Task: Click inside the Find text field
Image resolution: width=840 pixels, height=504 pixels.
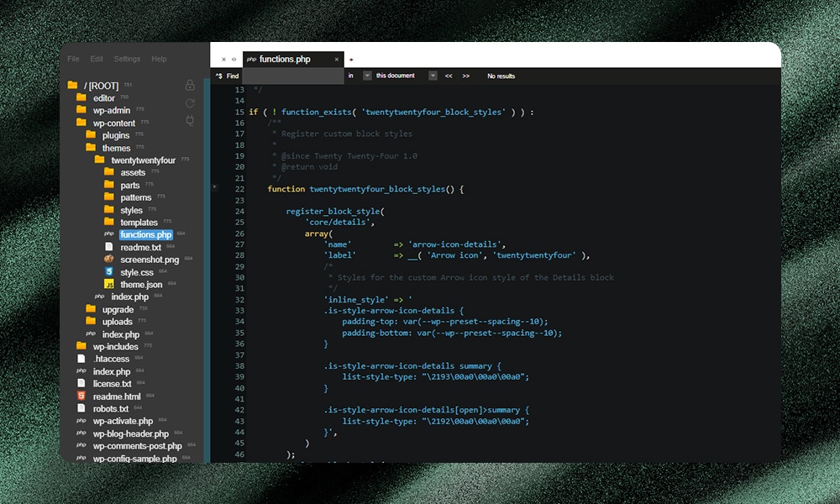Action: click(x=294, y=76)
